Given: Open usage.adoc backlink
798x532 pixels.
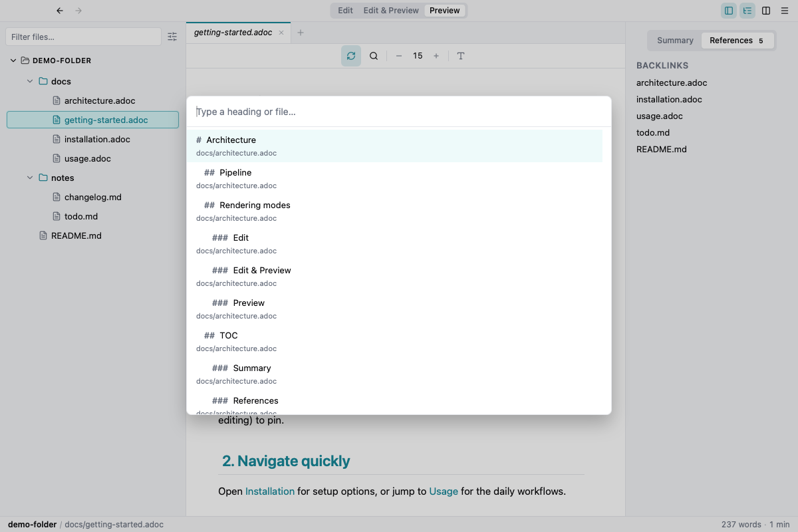Looking at the screenshot, I should click(x=660, y=116).
